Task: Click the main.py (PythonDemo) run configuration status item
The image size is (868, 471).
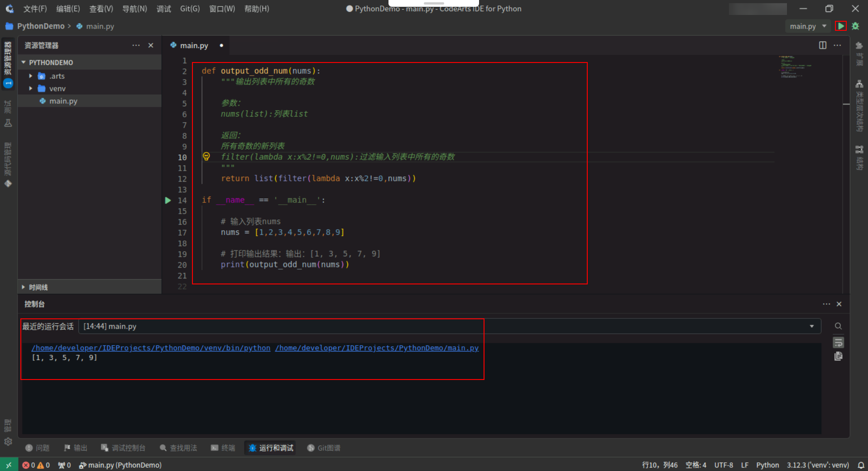Action: tap(120, 465)
